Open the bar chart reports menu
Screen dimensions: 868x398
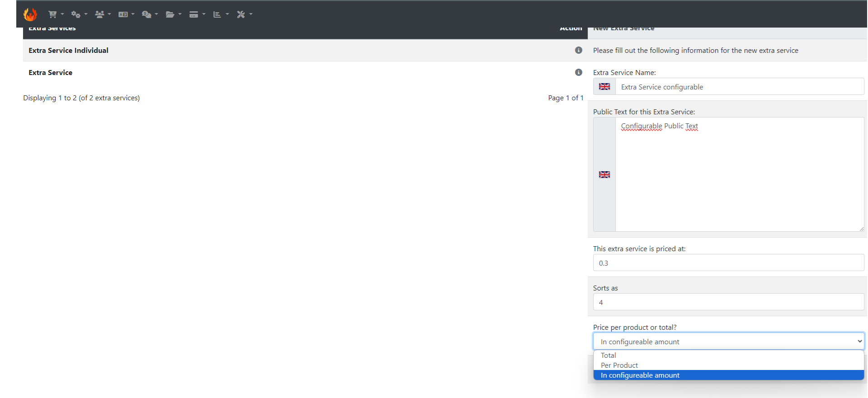coord(221,14)
